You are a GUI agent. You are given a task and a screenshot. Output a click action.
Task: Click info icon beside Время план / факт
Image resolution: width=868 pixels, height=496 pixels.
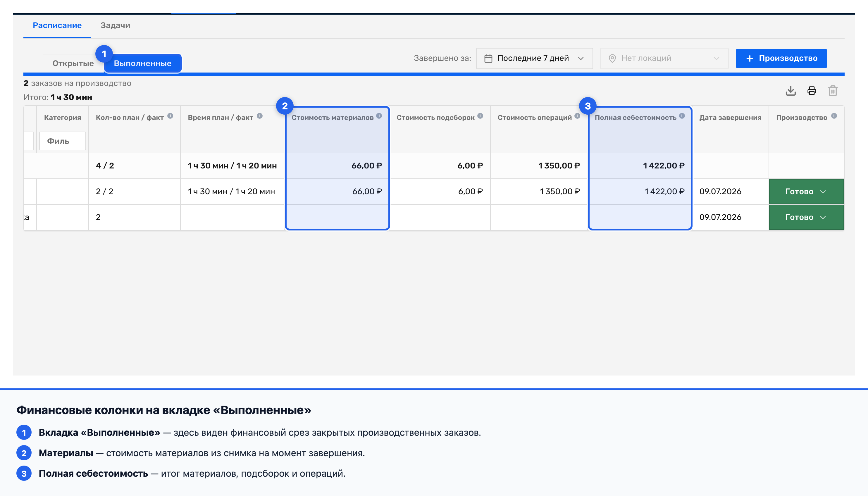pos(260,116)
